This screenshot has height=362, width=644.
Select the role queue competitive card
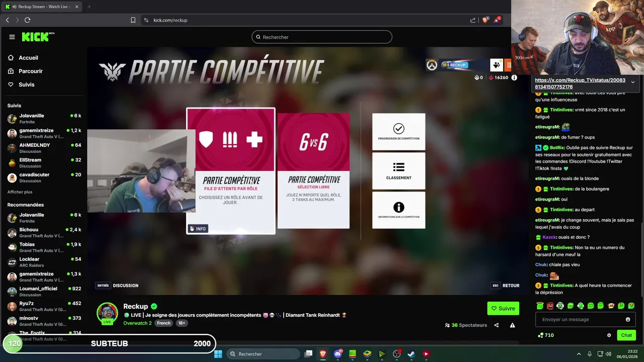pos(231,171)
